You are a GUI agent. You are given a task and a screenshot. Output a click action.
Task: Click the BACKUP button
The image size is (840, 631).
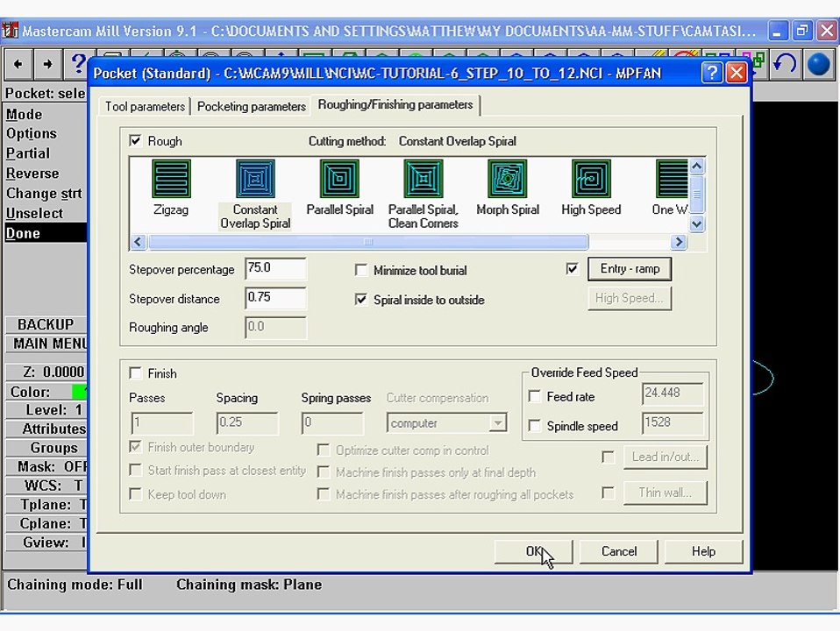[x=46, y=324]
